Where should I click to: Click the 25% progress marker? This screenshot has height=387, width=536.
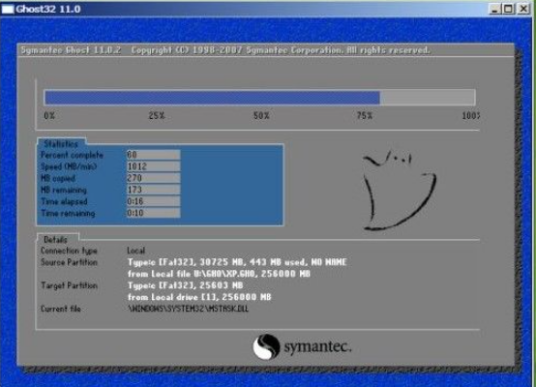[x=157, y=116]
